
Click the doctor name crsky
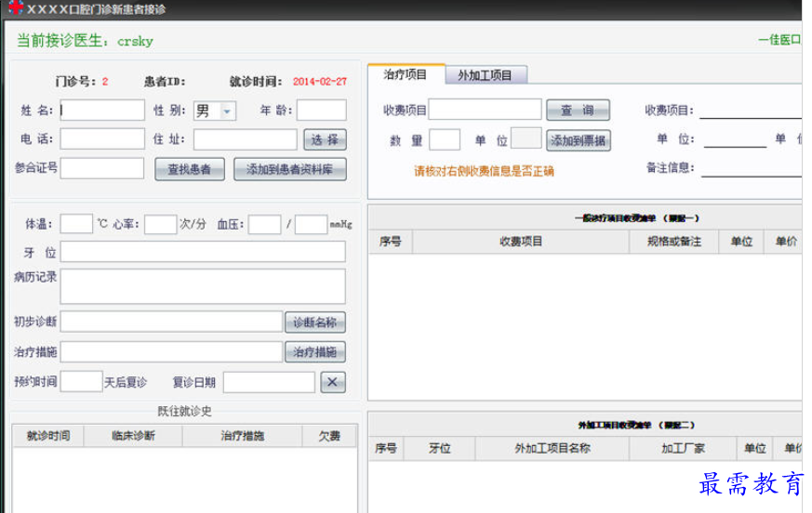click(135, 41)
